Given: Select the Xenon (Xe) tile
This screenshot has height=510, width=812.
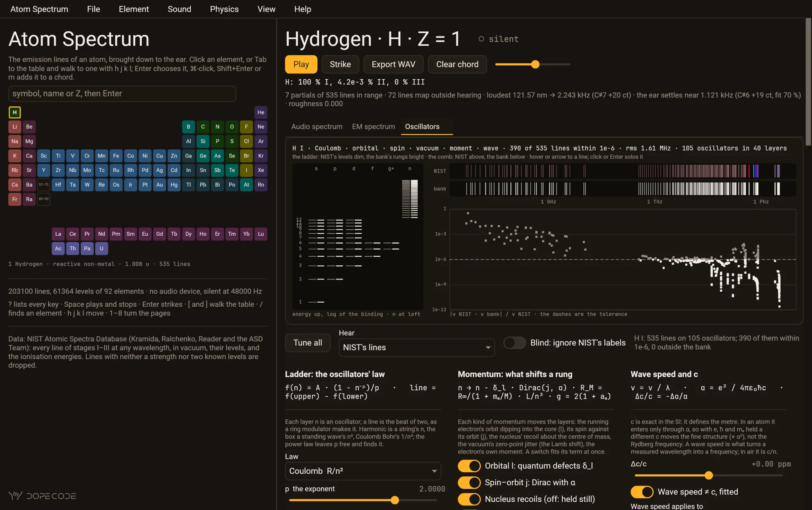Looking at the screenshot, I should point(261,170).
